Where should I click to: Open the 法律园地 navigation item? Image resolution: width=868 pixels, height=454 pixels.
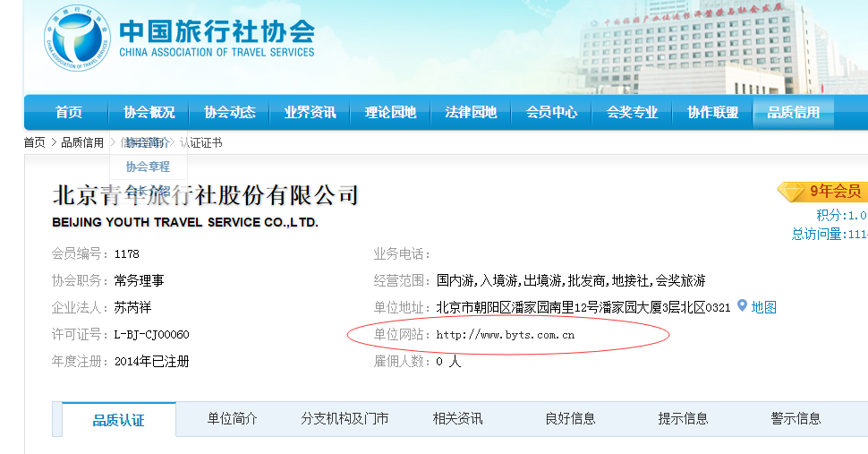(472, 112)
